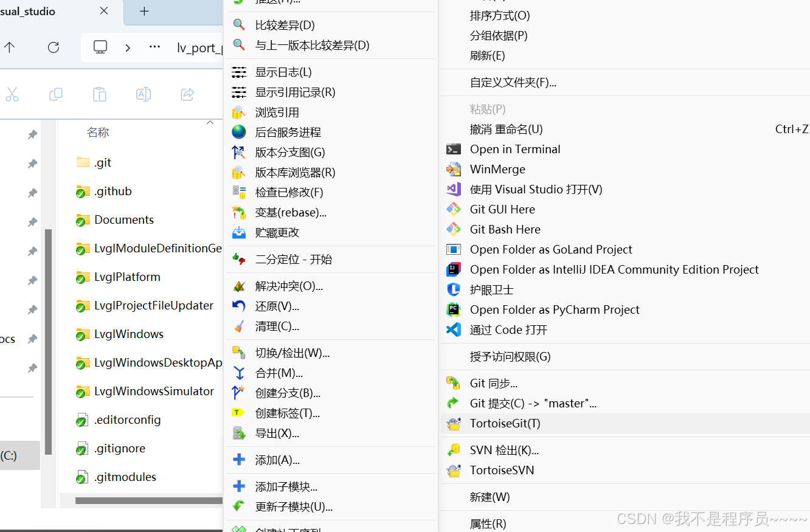Click the WinMerge icon in context menu
The width and height of the screenshot is (810, 532).
(x=454, y=169)
